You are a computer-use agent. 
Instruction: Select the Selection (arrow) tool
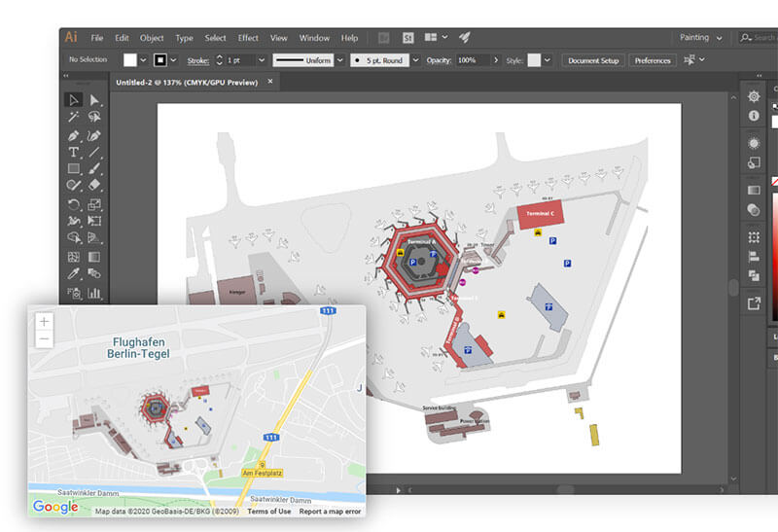(74, 100)
